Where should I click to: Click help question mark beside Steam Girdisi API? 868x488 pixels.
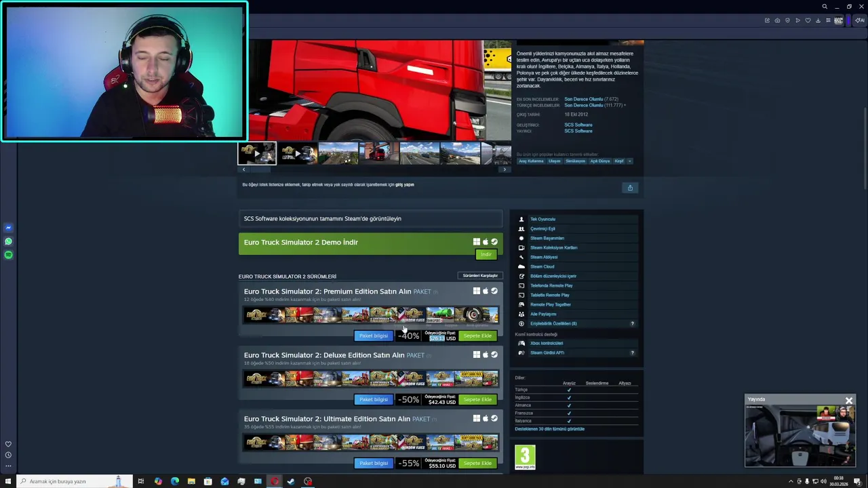click(633, 352)
